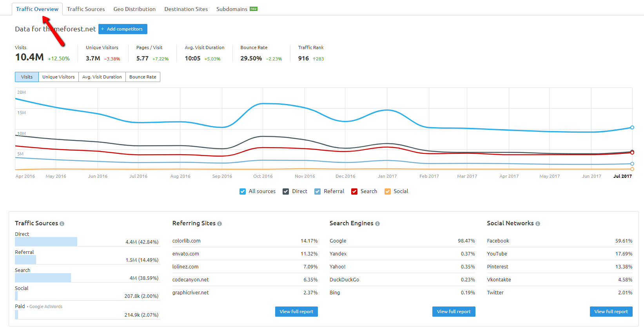Click the 10:05 Avg. Visit Duration value
644x332 pixels.
click(x=192, y=58)
